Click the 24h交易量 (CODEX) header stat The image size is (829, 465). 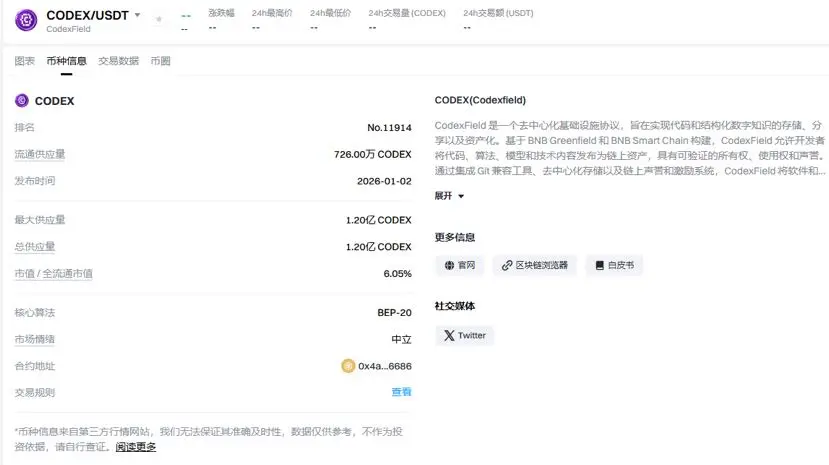[407, 20]
